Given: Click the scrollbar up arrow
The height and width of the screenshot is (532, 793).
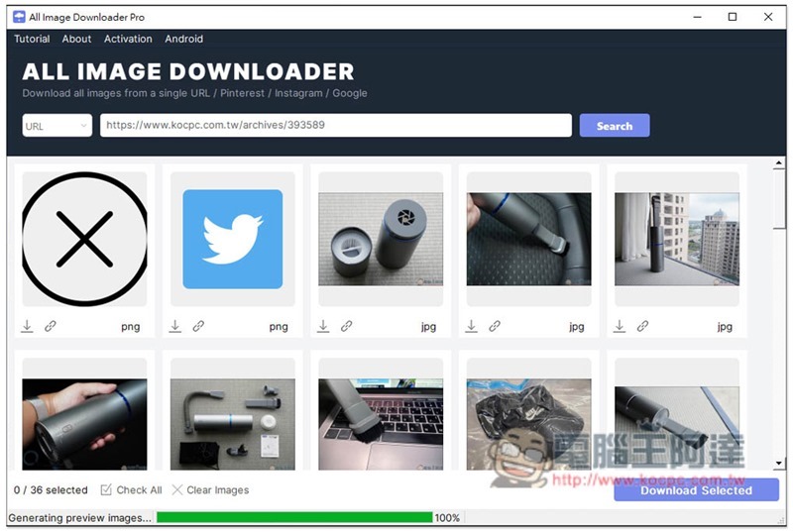Looking at the screenshot, I should tap(779, 163).
